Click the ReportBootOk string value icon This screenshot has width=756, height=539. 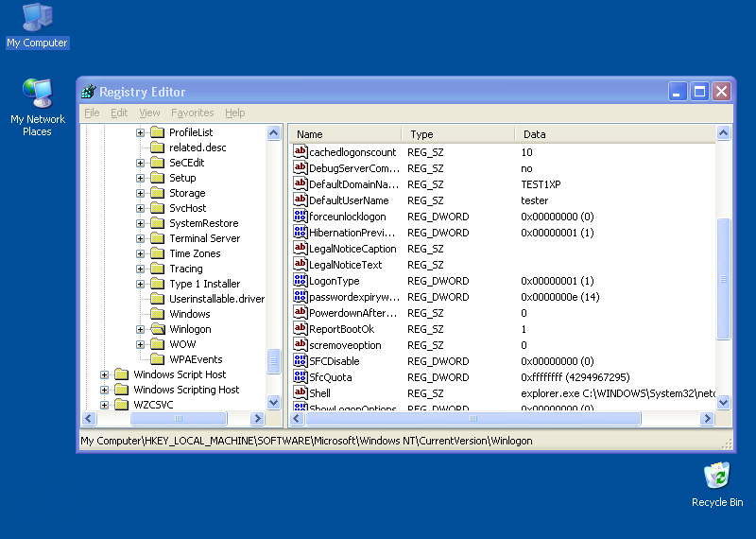(301, 329)
